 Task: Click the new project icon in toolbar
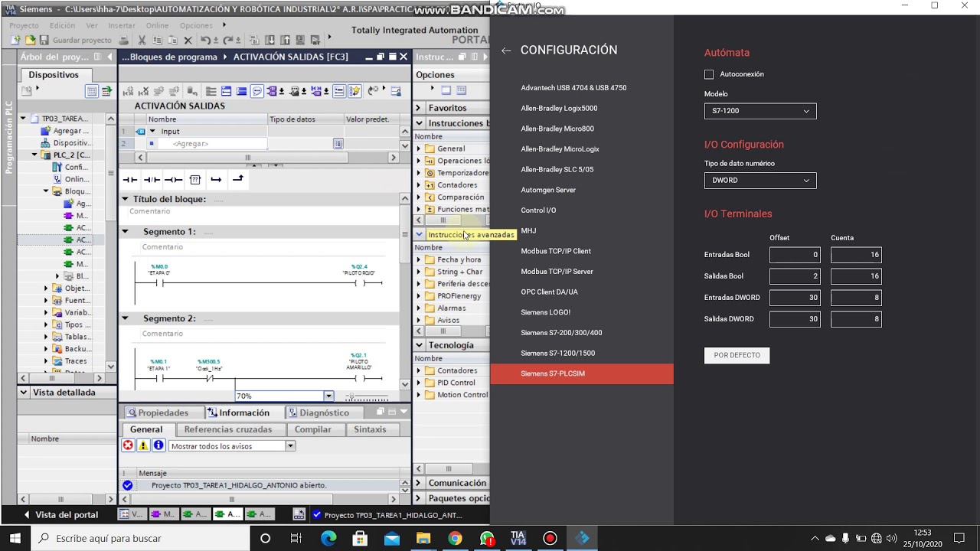[17, 40]
